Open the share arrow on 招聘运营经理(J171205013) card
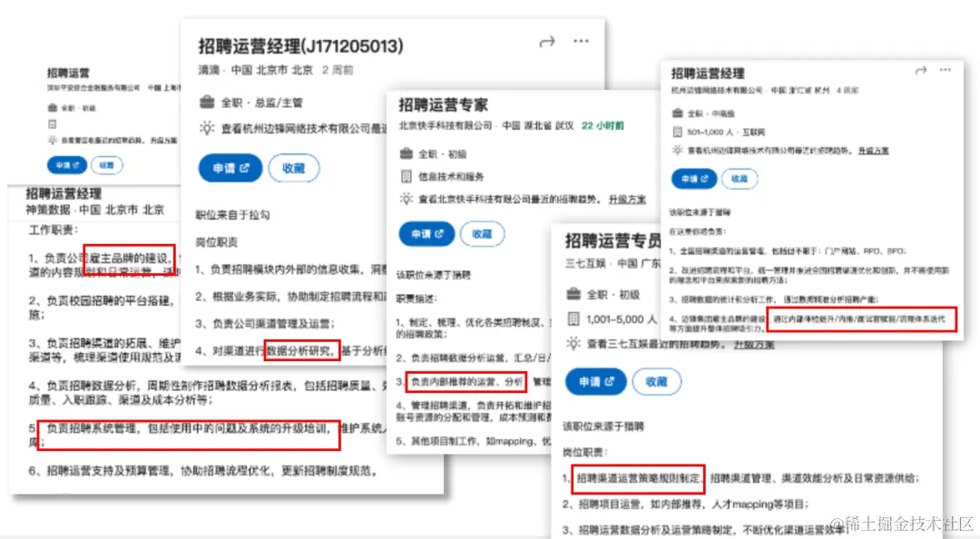The image size is (980, 539). 547,41
